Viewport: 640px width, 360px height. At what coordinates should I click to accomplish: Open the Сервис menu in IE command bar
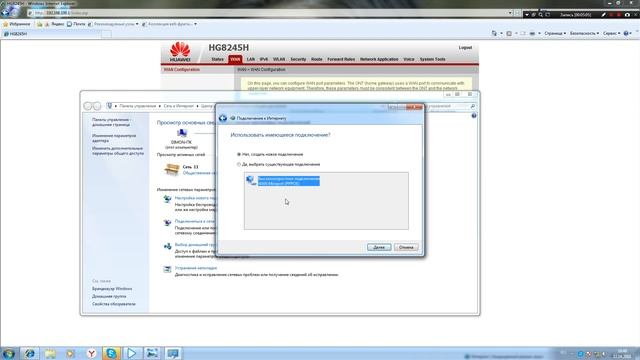(612, 33)
